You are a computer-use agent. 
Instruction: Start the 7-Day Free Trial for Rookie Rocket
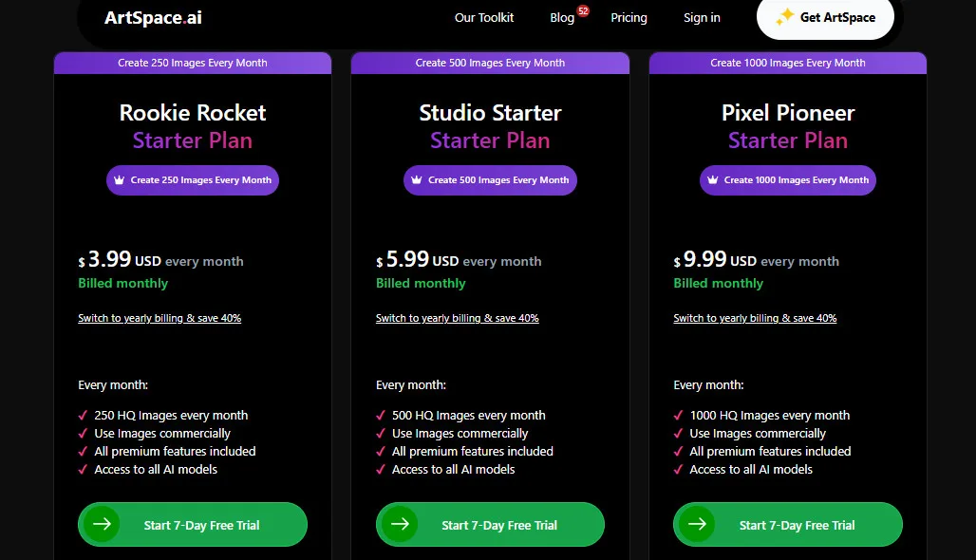coord(193,524)
